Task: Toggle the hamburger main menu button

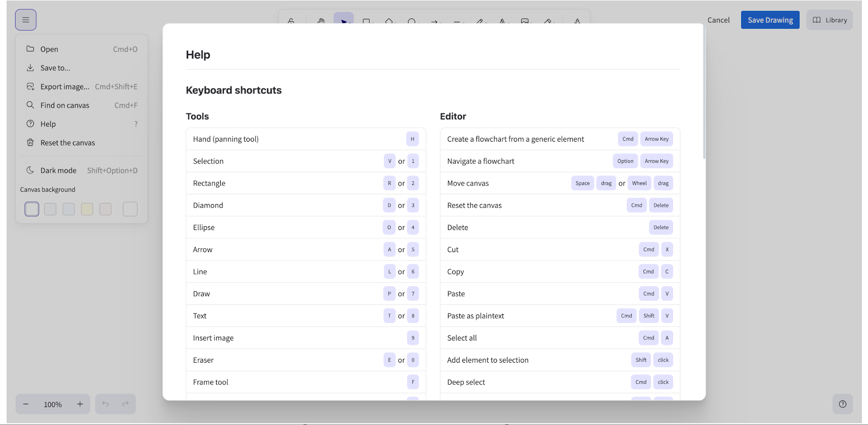Action: [25, 20]
